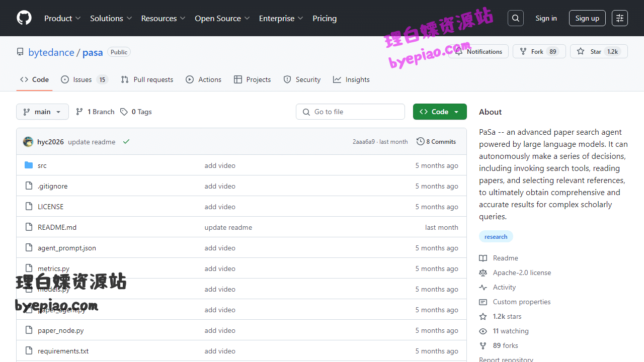Click the Apache-2.0 license scale icon
The height and width of the screenshot is (362, 644).
pos(483,273)
